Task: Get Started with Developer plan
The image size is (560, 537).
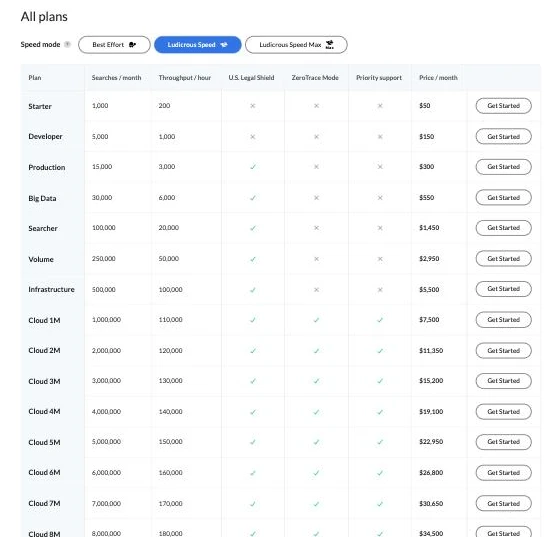Action: [x=504, y=136]
